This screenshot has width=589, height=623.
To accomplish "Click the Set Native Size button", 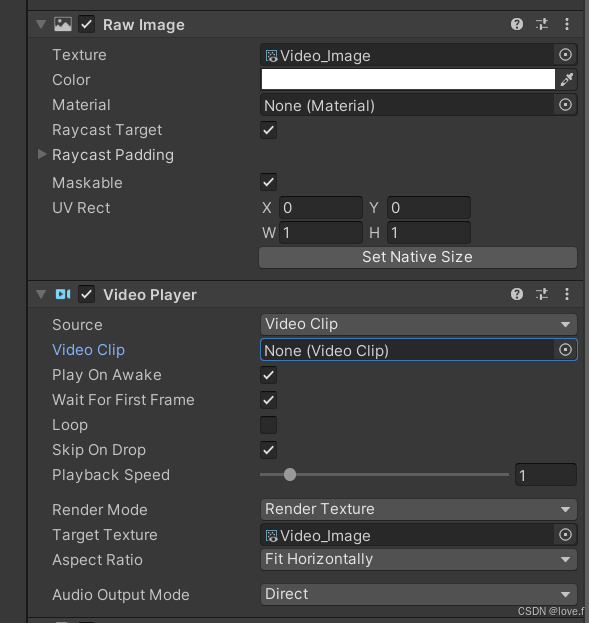I will pyautogui.click(x=418, y=257).
